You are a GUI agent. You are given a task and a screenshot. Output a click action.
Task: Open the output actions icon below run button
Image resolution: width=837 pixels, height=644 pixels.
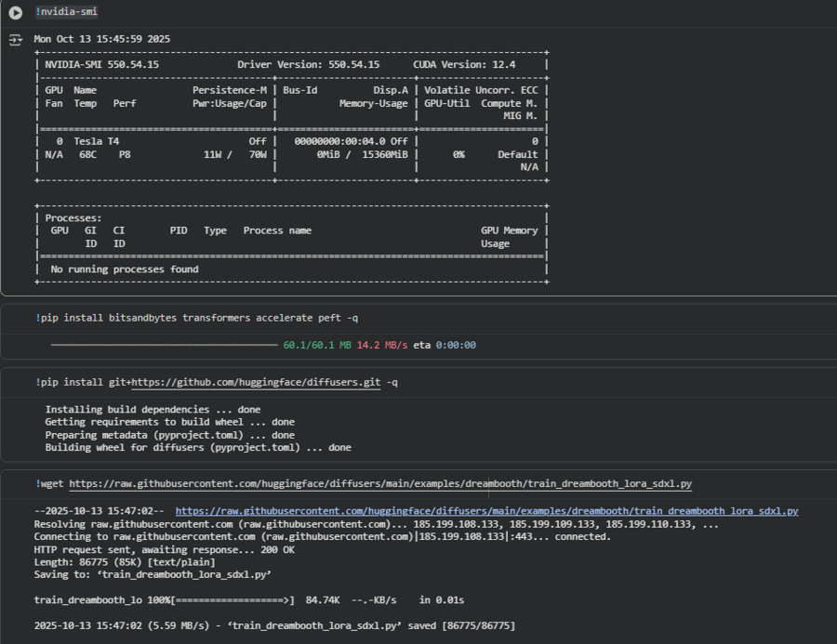point(15,40)
